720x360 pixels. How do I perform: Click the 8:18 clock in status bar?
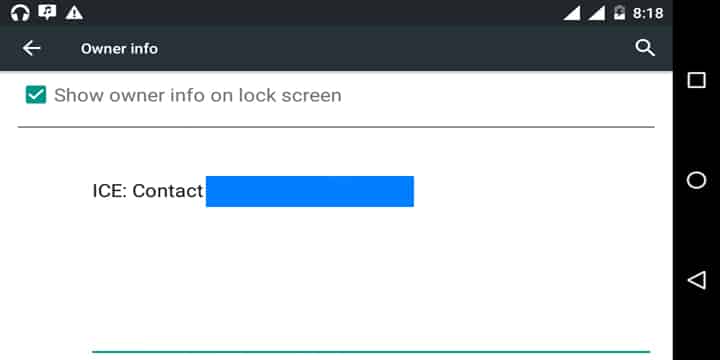[648, 13]
